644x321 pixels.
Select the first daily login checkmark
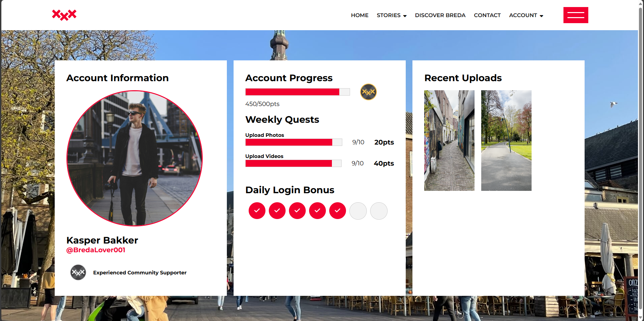coord(257,211)
